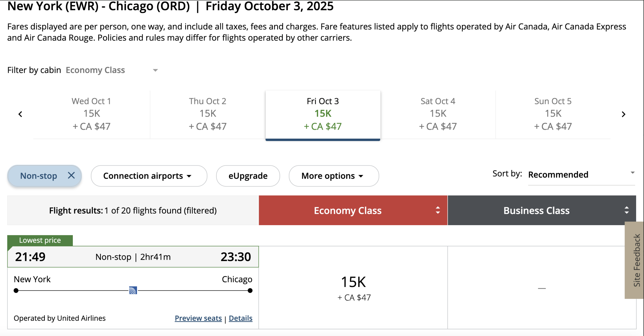Viewport: 644px width, 336px height.
Task: Click the United Airlines logo on the route line
Action: [x=133, y=290]
